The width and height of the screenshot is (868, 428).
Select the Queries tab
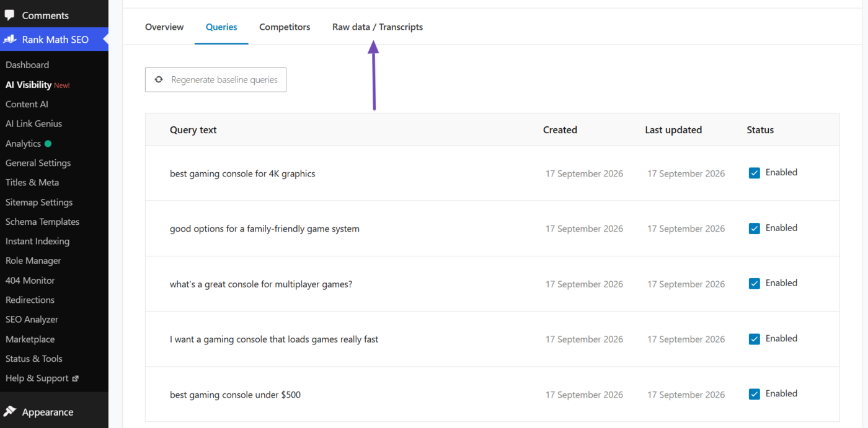[221, 27]
